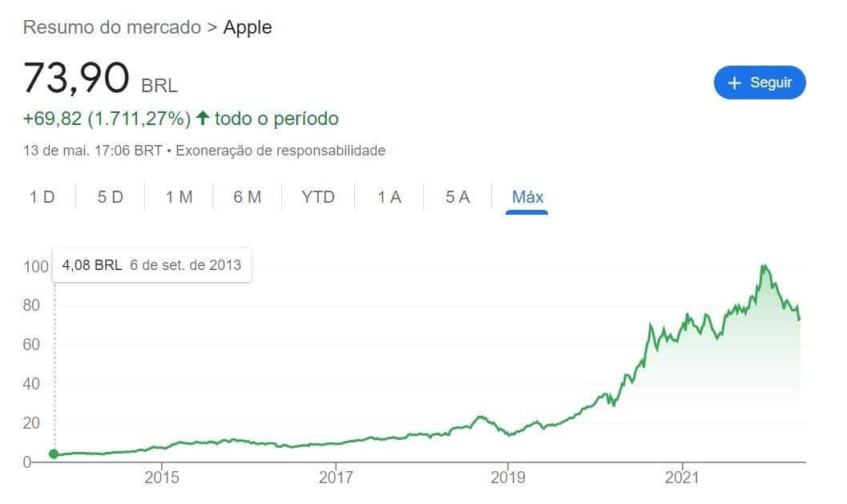This screenshot has width=847, height=504.
Task: Click the 2019 label on the chart axis
Action: (x=507, y=477)
